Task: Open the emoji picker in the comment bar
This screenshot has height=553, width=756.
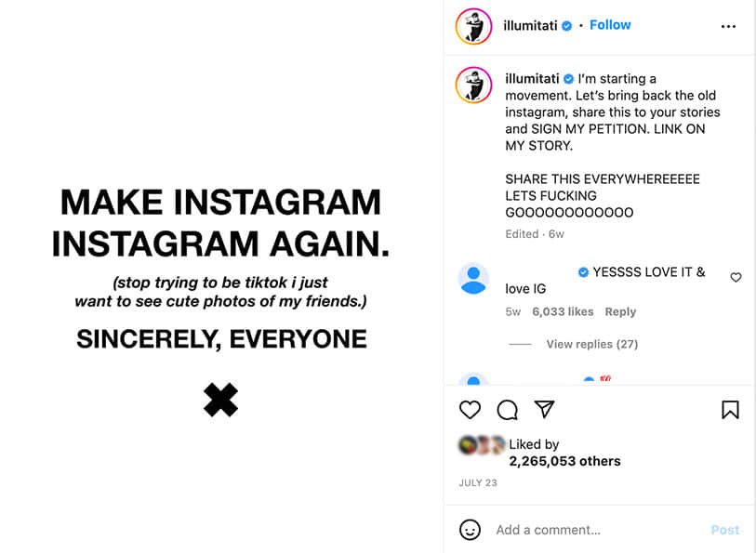Action: click(x=471, y=529)
